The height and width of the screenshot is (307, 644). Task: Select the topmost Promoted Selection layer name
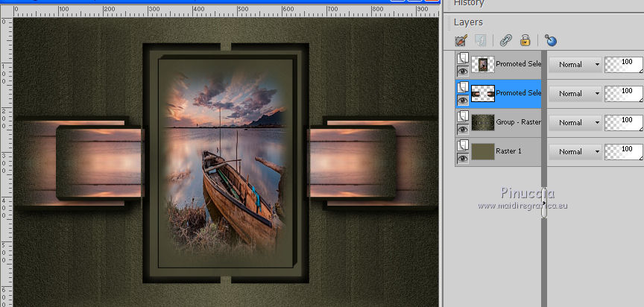point(518,64)
